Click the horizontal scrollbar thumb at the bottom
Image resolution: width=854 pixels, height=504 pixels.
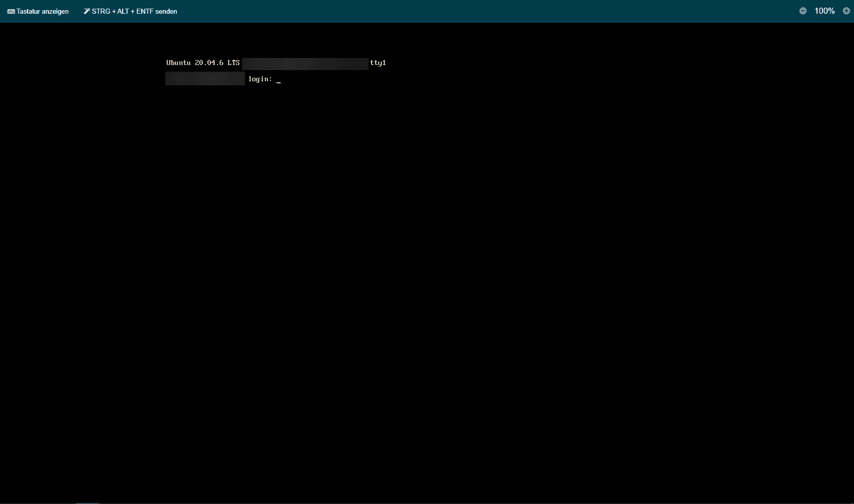click(86, 502)
